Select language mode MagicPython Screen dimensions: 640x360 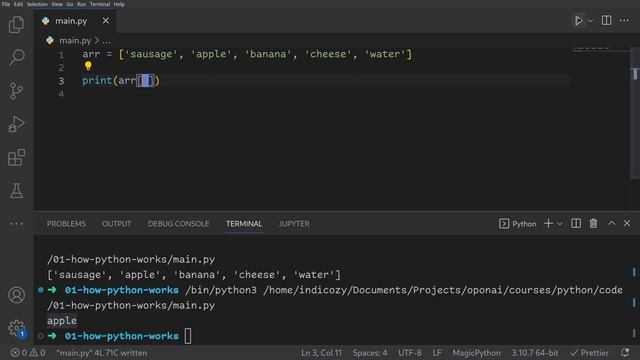[476, 353]
